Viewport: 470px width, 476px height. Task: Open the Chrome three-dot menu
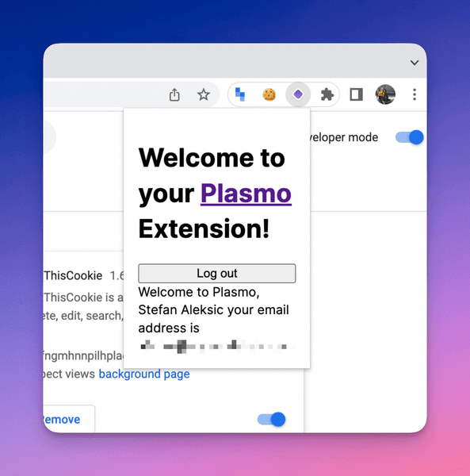tap(415, 94)
